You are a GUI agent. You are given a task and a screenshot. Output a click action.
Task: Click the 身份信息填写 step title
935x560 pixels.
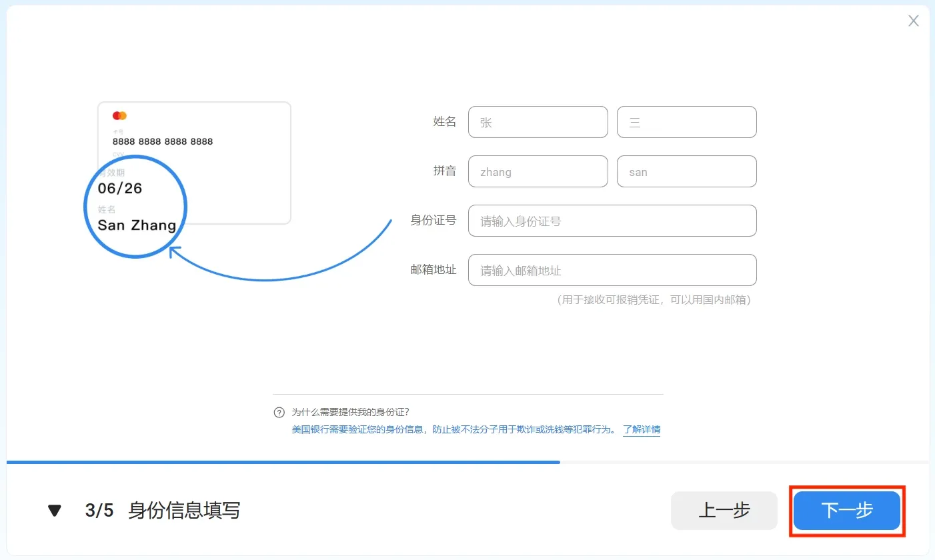(184, 511)
